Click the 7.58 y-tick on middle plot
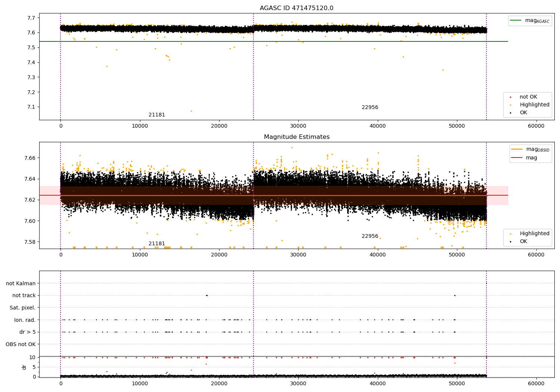The width and height of the screenshot is (560, 392). click(30, 242)
